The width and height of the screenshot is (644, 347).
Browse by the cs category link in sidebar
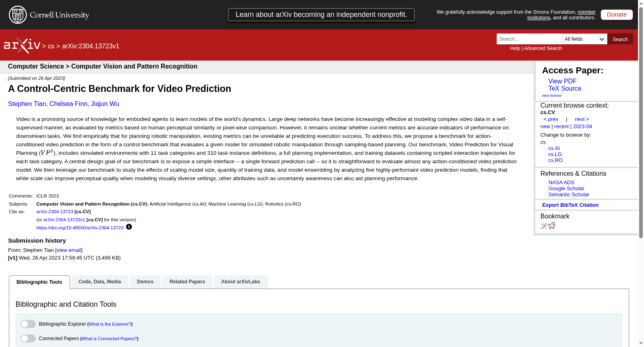543,142
